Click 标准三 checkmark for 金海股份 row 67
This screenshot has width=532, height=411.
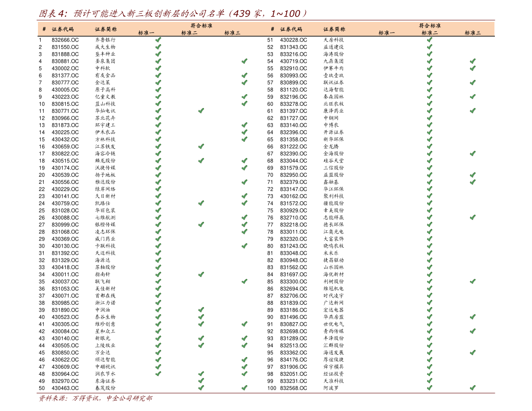(473, 154)
